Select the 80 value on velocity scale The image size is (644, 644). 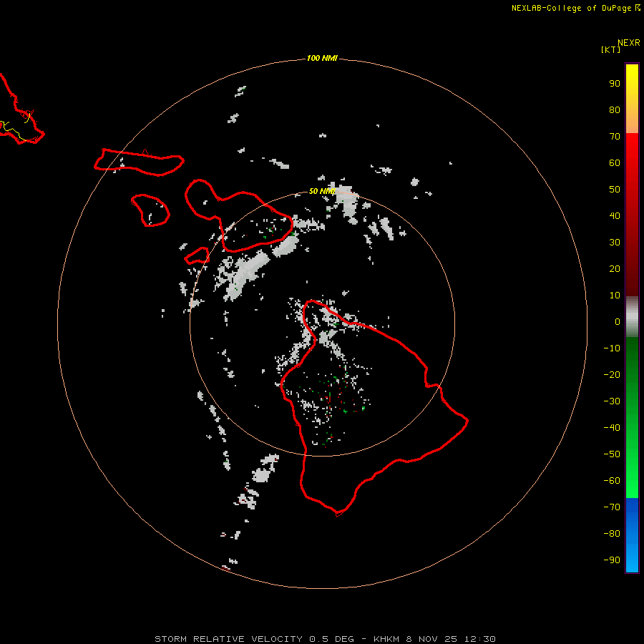coord(615,109)
